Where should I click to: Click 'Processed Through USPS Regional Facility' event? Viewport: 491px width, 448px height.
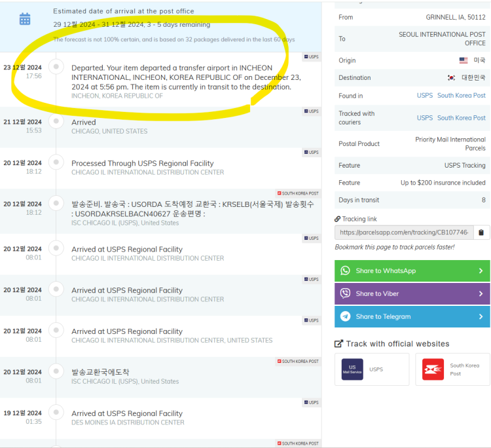point(143,163)
